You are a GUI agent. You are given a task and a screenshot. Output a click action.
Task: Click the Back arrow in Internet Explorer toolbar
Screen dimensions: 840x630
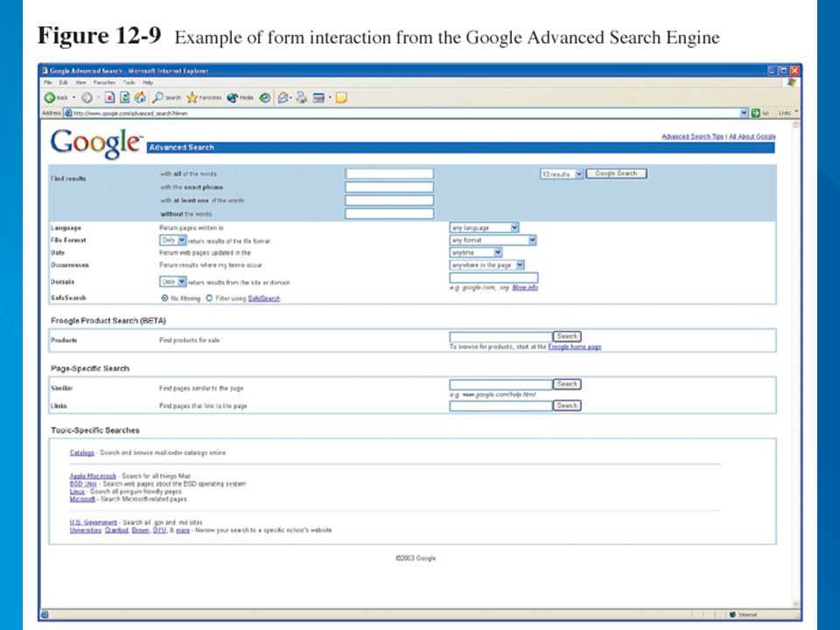[50, 97]
